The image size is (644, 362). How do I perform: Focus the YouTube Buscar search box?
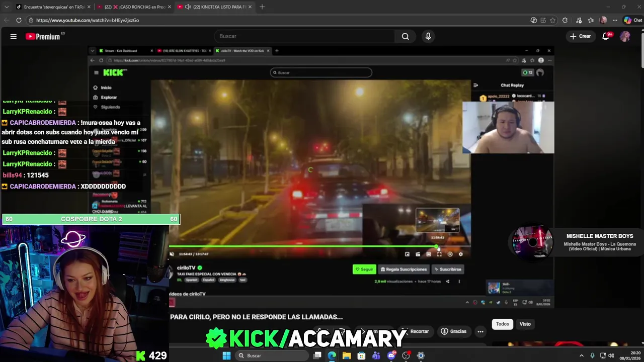[305, 36]
